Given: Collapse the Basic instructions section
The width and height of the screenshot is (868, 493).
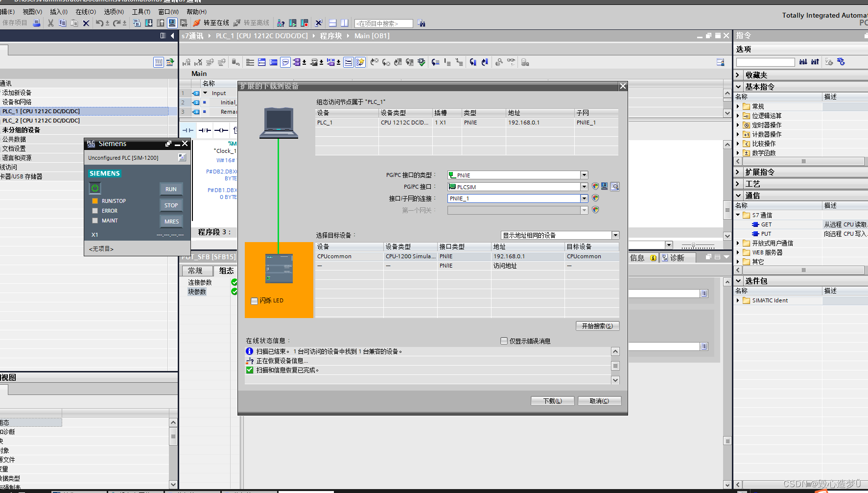Looking at the screenshot, I should [738, 87].
